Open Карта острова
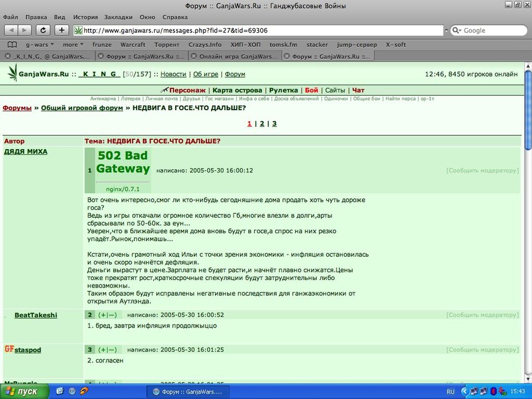 tap(237, 90)
